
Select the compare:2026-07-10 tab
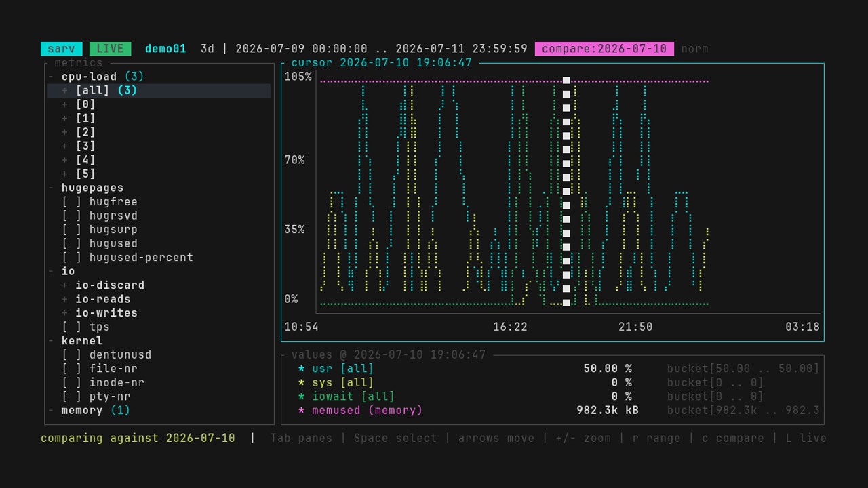[604, 49]
